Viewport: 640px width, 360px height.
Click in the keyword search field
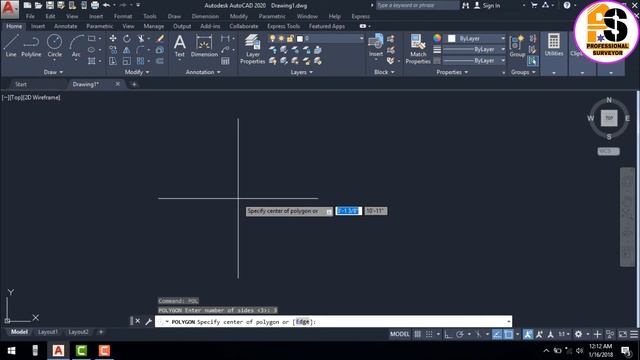pyautogui.click(x=417, y=6)
